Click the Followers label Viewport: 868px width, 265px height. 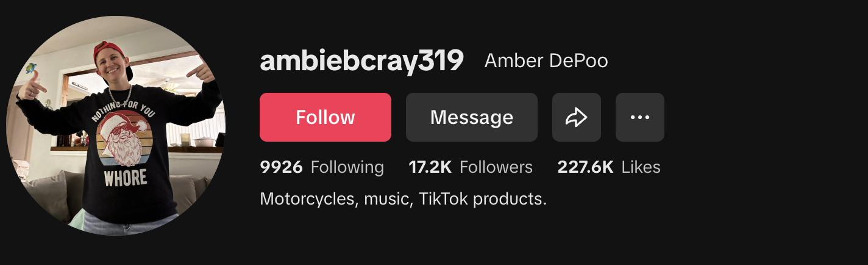point(496,167)
